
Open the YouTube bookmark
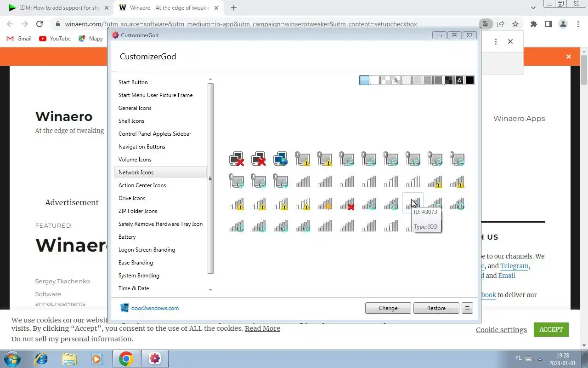coord(55,39)
